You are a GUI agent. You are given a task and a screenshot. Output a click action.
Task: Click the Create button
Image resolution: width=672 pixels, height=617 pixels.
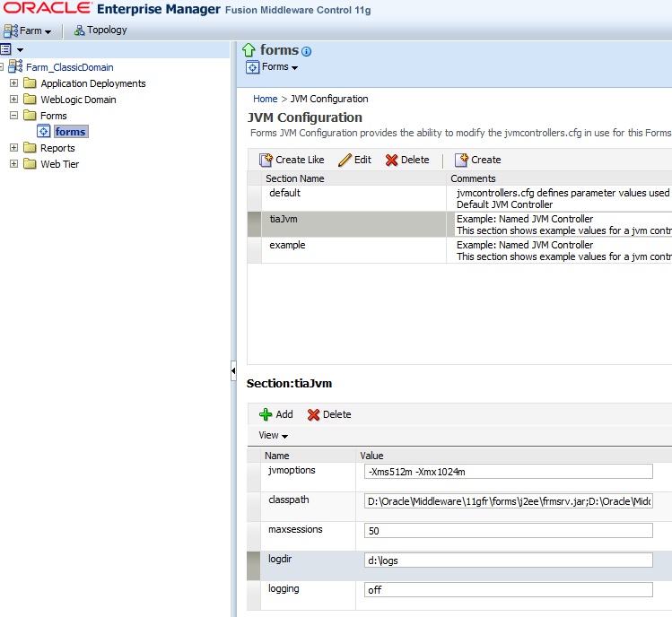(478, 160)
